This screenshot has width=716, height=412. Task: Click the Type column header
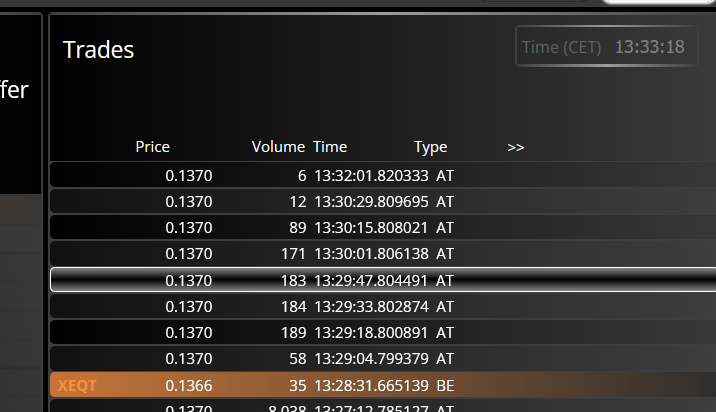pos(430,147)
